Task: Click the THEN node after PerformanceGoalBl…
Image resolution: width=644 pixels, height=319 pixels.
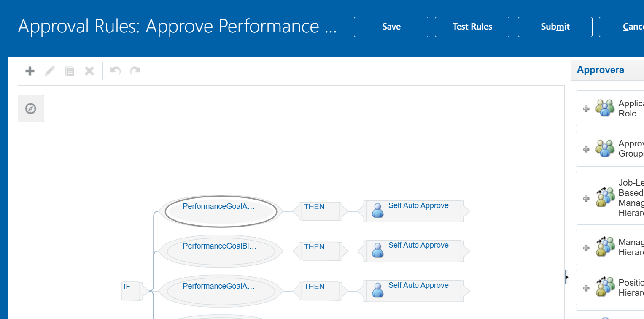Action: coord(321,251)
